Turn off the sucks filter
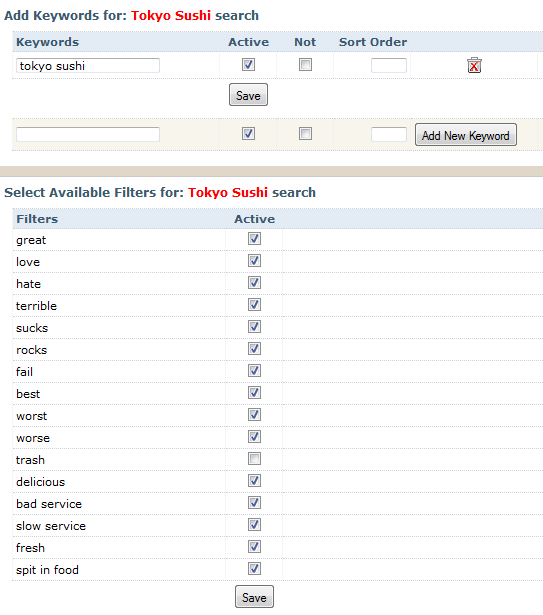The image size is (543, 615). [254, 326]
